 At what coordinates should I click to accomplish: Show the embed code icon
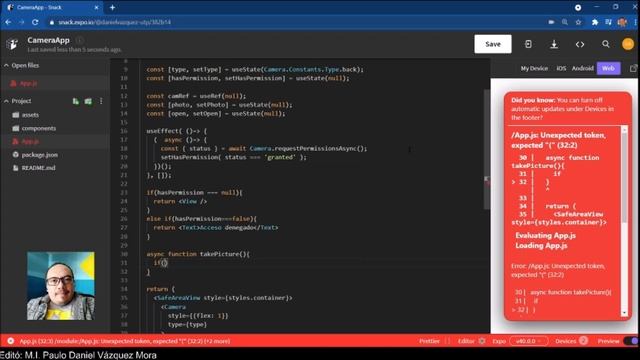click(580, 44)
